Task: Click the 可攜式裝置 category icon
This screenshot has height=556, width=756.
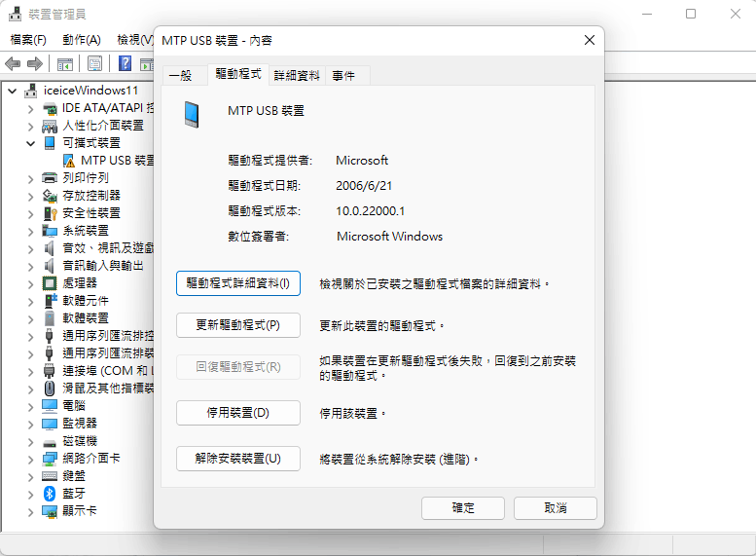Action: (50, 143)
